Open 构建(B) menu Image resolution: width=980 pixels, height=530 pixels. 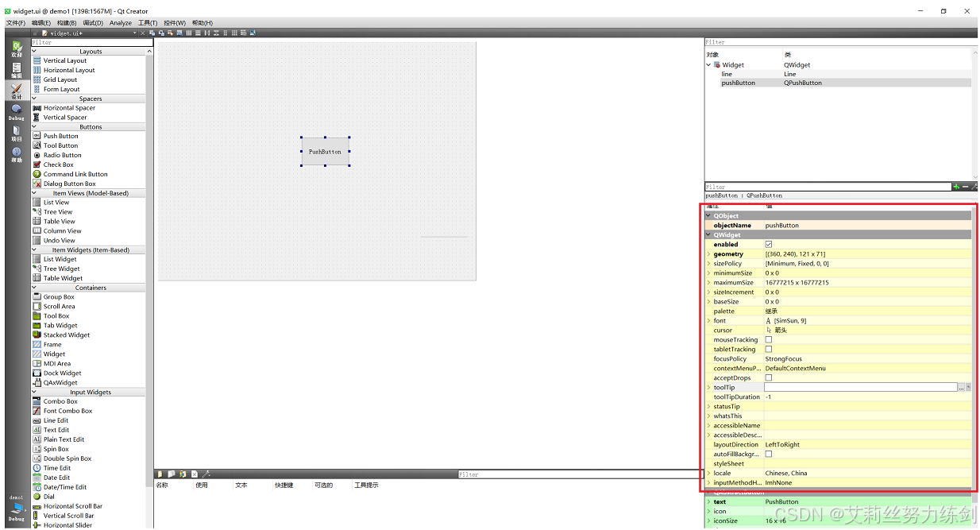tap(67, 23)
